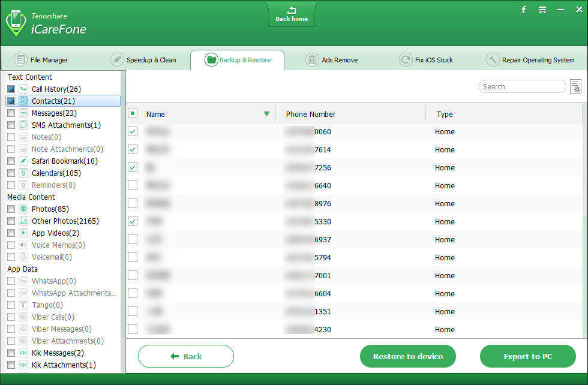Viewport: 588px width, 385px height.
Task: Select Contacts(21) in the sidebar
Action: (63, 101)
